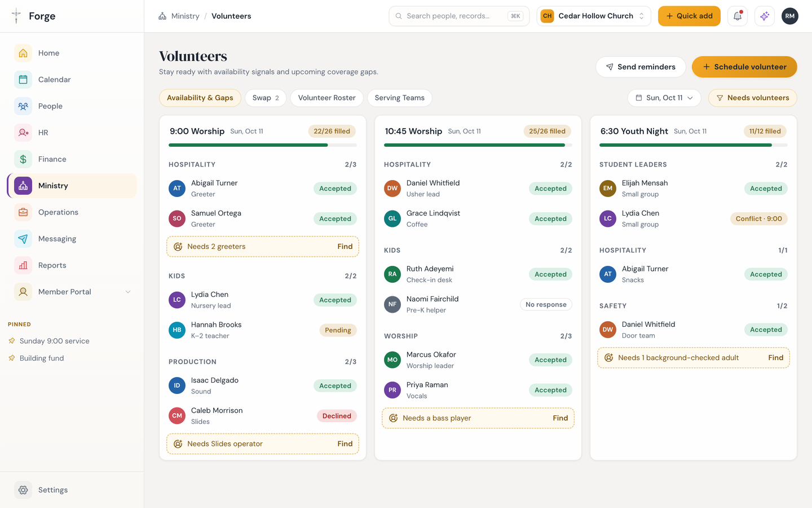Open the Cedar Hollow Church switcher
812x508 pixels.
pos(594,16)
